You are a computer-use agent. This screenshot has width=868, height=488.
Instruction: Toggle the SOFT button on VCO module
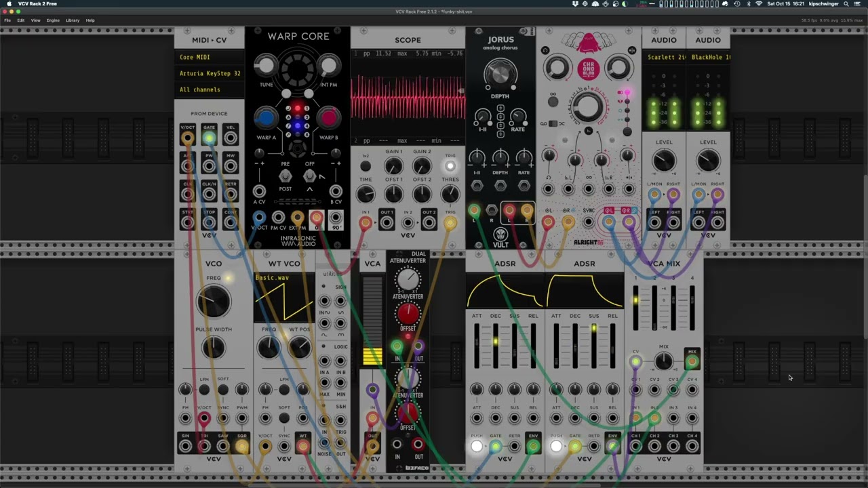click(223, 390)
